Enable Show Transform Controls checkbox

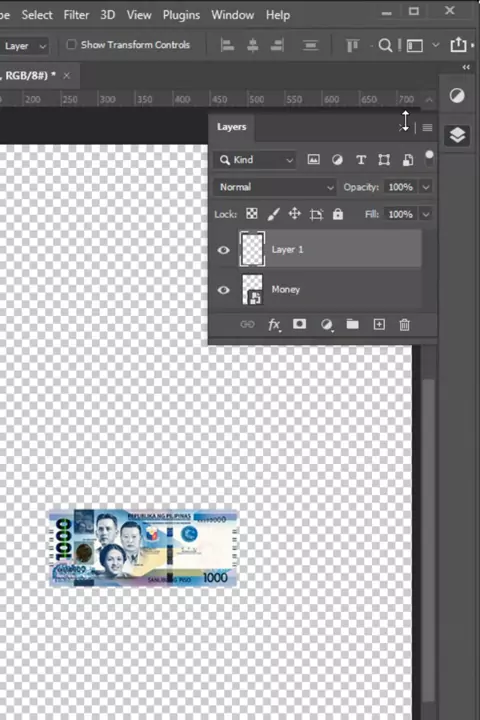pyautogui.click(x=71, y=45)
